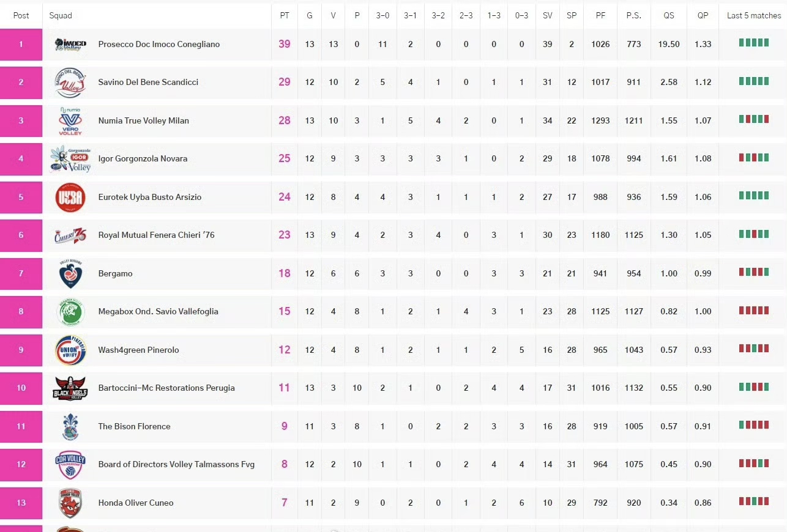Click Vallefoglia's P.S. value 1127
The image size is (787, 532).
[x=634, y=311]
